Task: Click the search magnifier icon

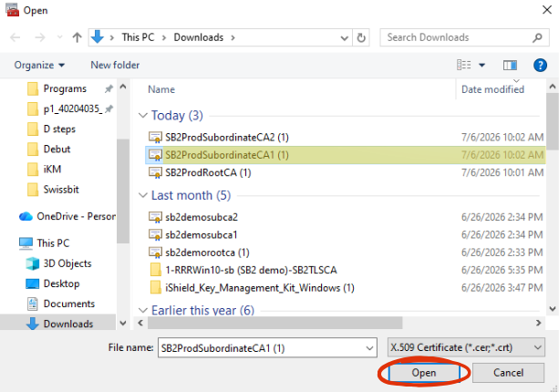Action: click(x=537, y=37)
